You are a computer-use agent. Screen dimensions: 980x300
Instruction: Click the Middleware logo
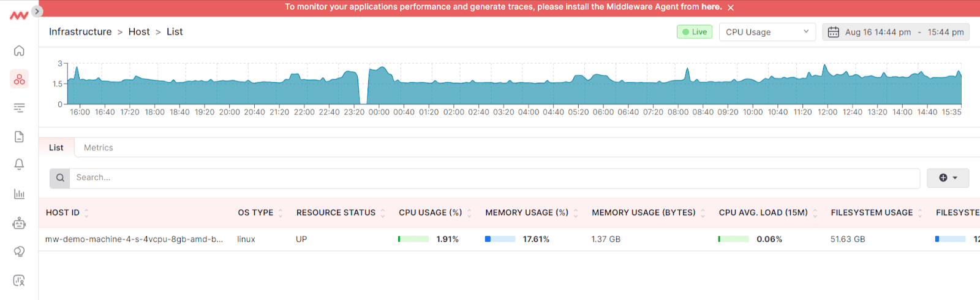pyautogui.click(x=18, y=15)
